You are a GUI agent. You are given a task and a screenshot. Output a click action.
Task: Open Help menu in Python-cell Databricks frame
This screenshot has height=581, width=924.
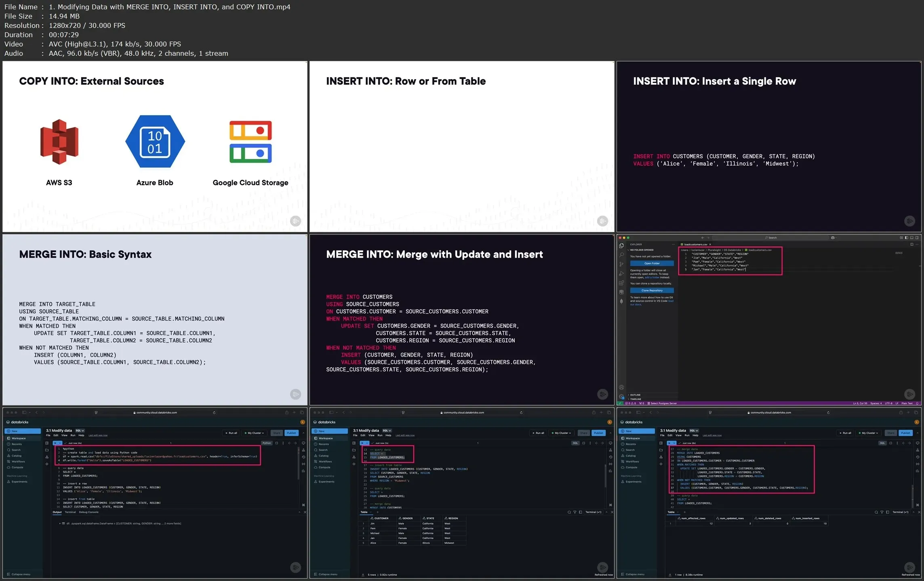pyautogui.click(x=81, y=435)
